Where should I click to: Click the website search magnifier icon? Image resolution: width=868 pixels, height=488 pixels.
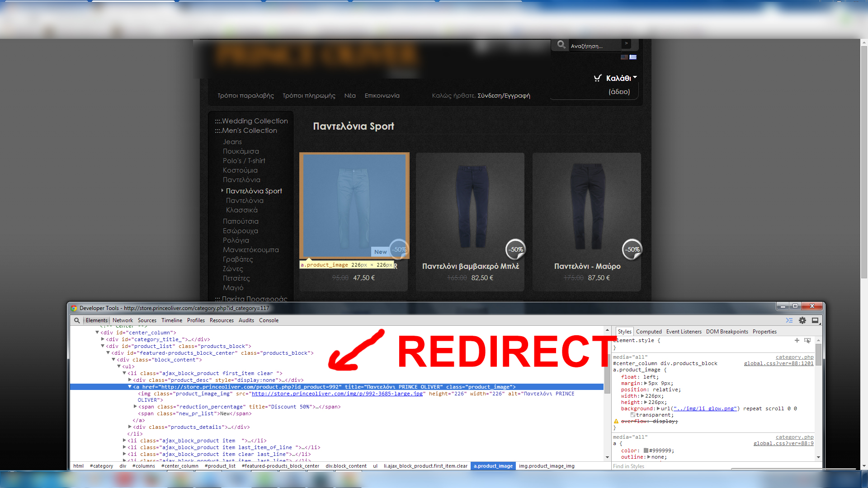click(561, 44)
